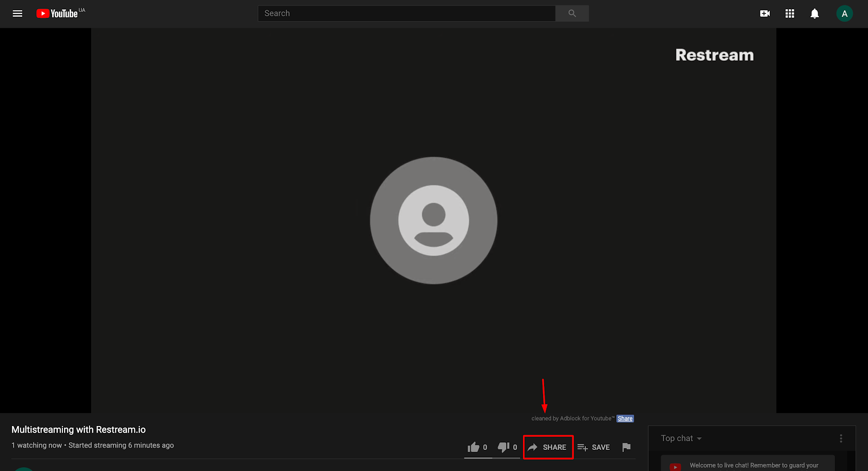Focus the Search input field
This screenshot has height=471, width=868.
[x=406, y=14]
